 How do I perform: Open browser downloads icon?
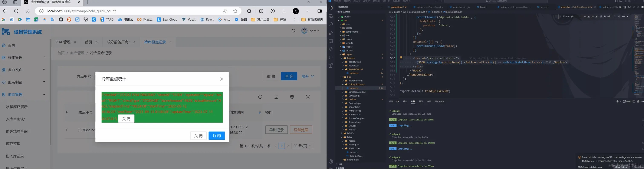[284, 11]
